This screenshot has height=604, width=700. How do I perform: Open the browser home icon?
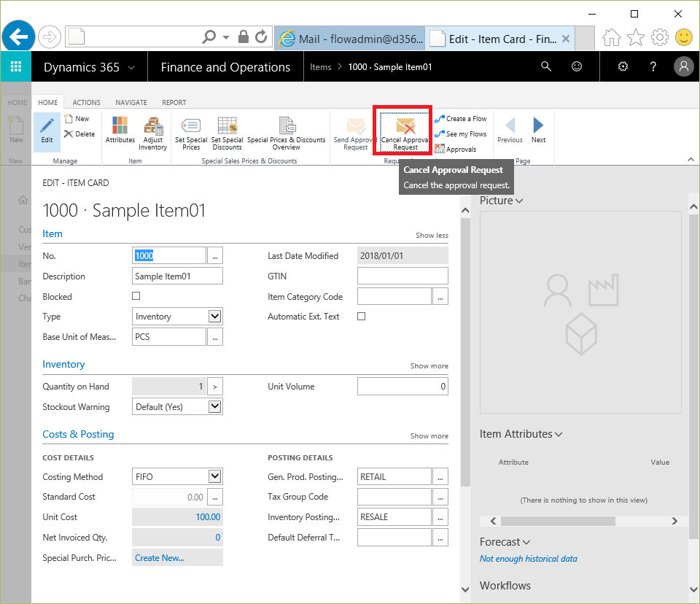[612, 37]
